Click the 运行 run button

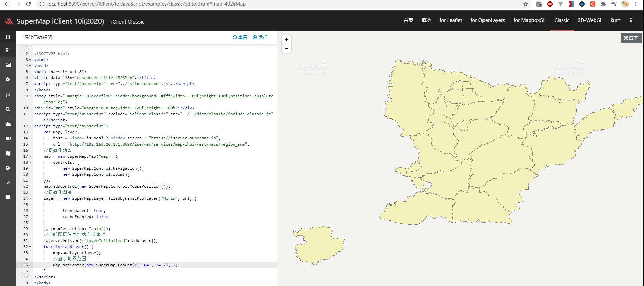click(x=260, y=37)
